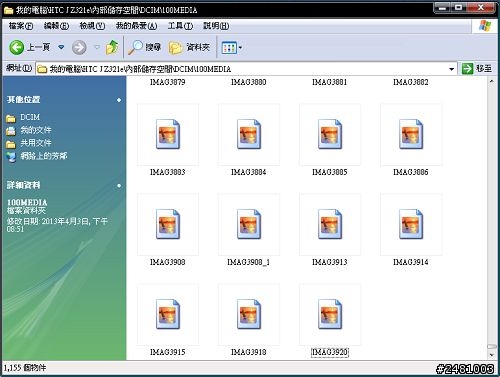Open 共用文件 link in sidebar
The height and width of the screenshot is (377, 500).
click(x=36, y=143)
